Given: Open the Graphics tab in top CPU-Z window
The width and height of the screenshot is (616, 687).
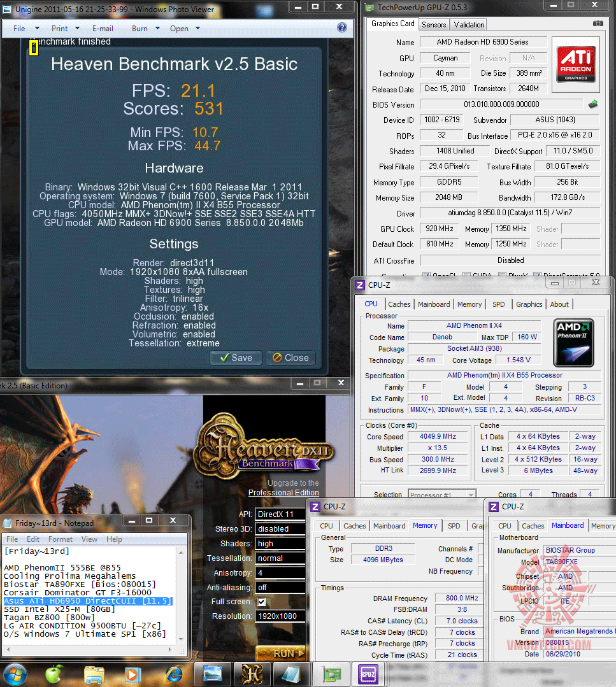Looking at the screenshot, I should click(x=529, y=304).
